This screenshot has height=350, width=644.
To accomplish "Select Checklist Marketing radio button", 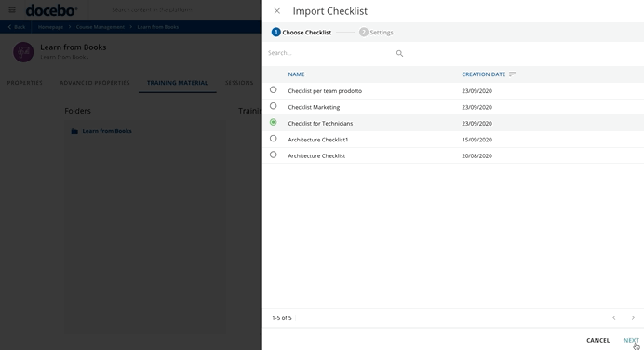I will (x=273, y=106).
